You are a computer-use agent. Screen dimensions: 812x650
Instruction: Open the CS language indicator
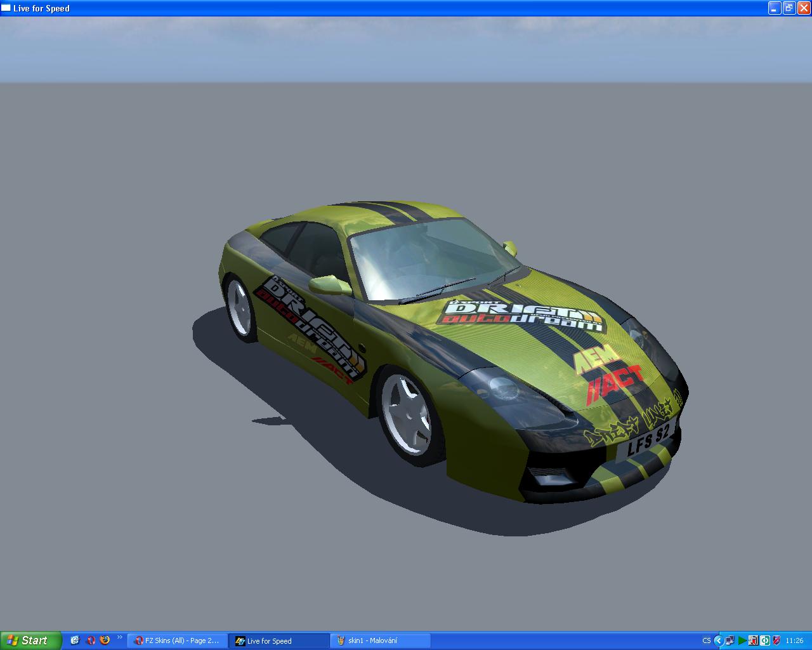(707, 641)
